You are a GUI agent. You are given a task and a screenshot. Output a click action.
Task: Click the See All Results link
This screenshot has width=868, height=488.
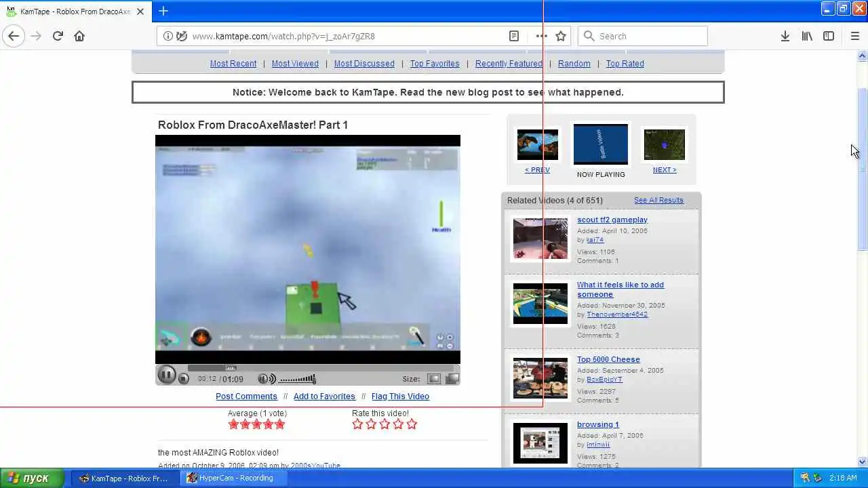tap(658, 200)
